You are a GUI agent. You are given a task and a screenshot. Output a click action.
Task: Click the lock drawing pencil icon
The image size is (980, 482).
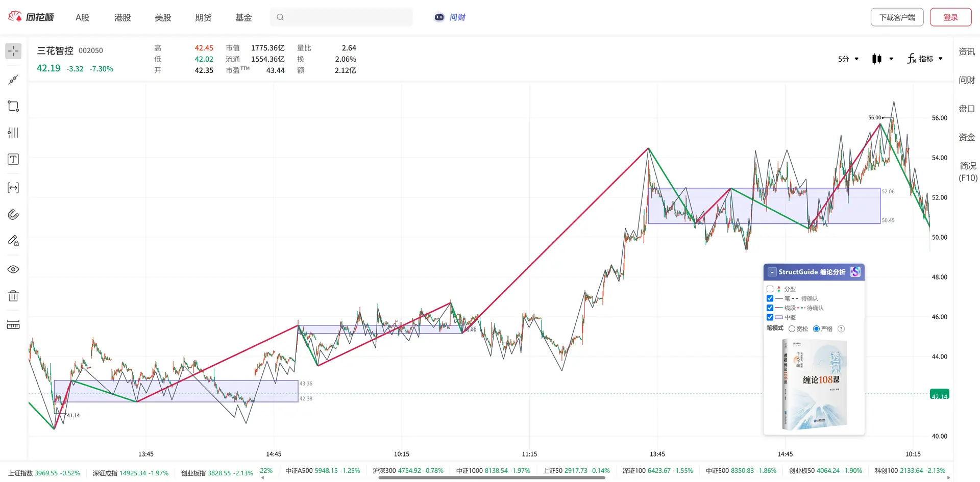pyautogui.click(x=13, y=241)
